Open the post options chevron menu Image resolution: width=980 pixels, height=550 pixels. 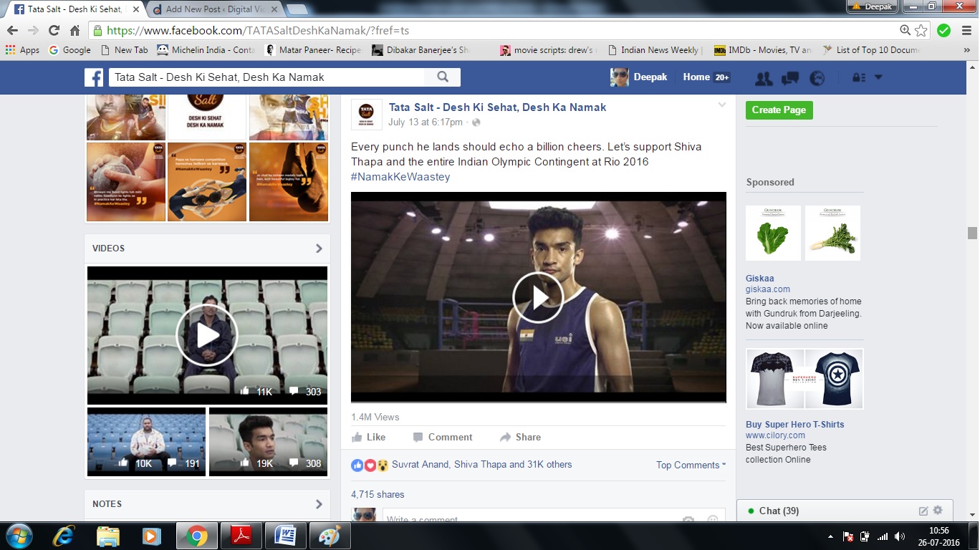coord(722,105)
